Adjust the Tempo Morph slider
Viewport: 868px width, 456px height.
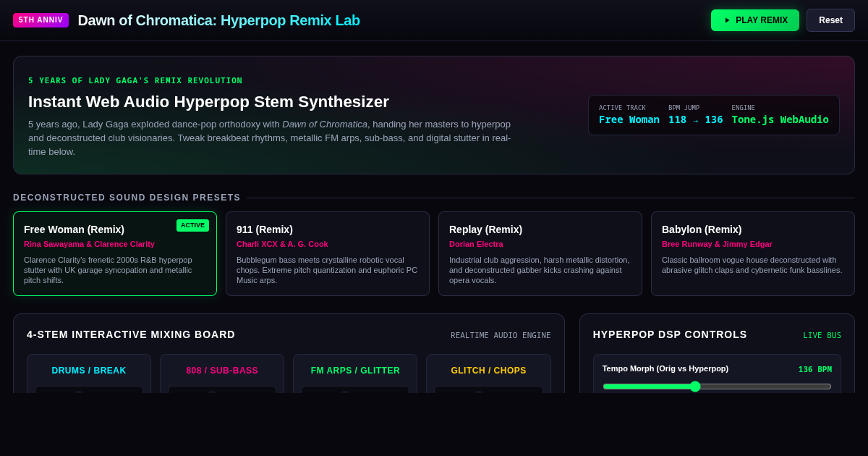coord(717,387)
